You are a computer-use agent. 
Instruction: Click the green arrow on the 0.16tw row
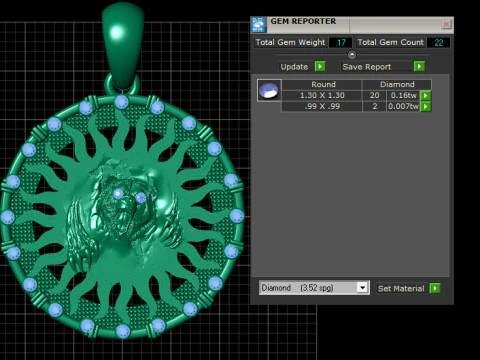click(425, 96)
